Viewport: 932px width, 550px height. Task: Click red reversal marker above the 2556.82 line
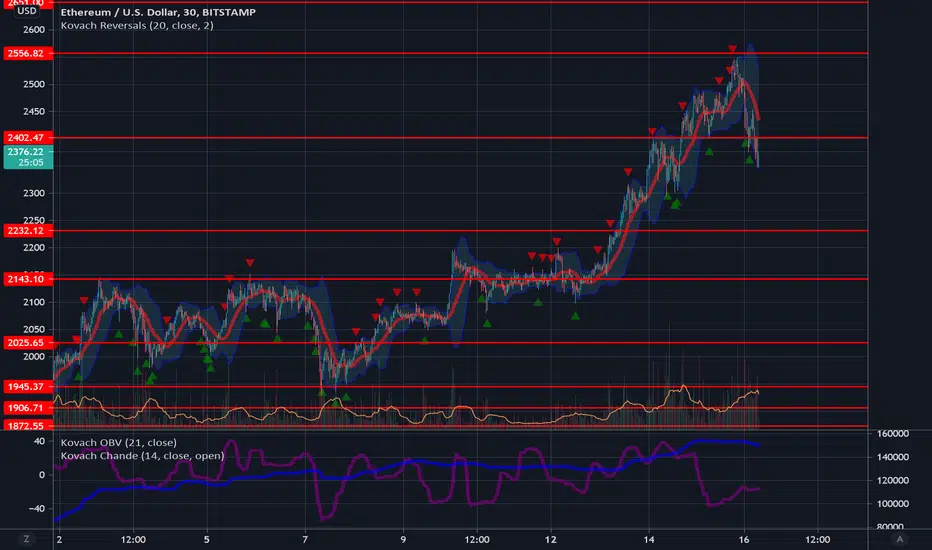click(x=733, y=49)
